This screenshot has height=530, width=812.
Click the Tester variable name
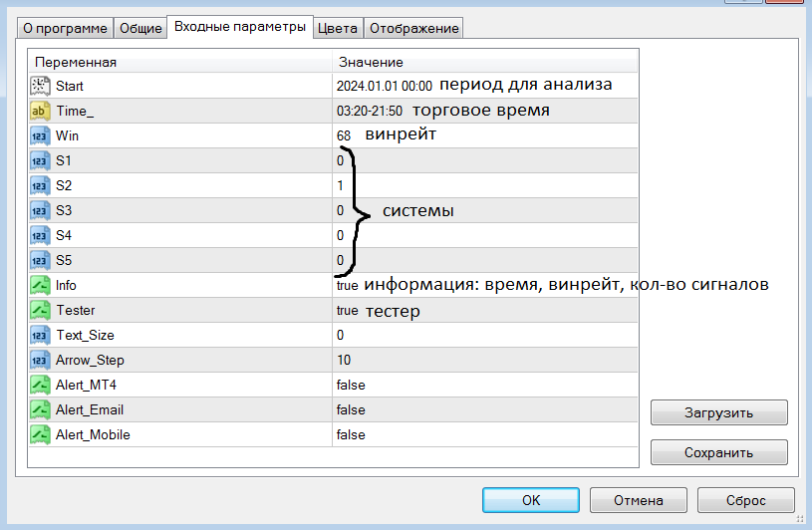76,310
